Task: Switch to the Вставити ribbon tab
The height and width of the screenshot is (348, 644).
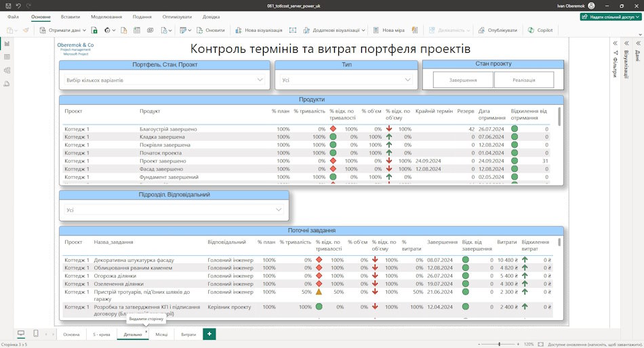Action: pos(71,17)
